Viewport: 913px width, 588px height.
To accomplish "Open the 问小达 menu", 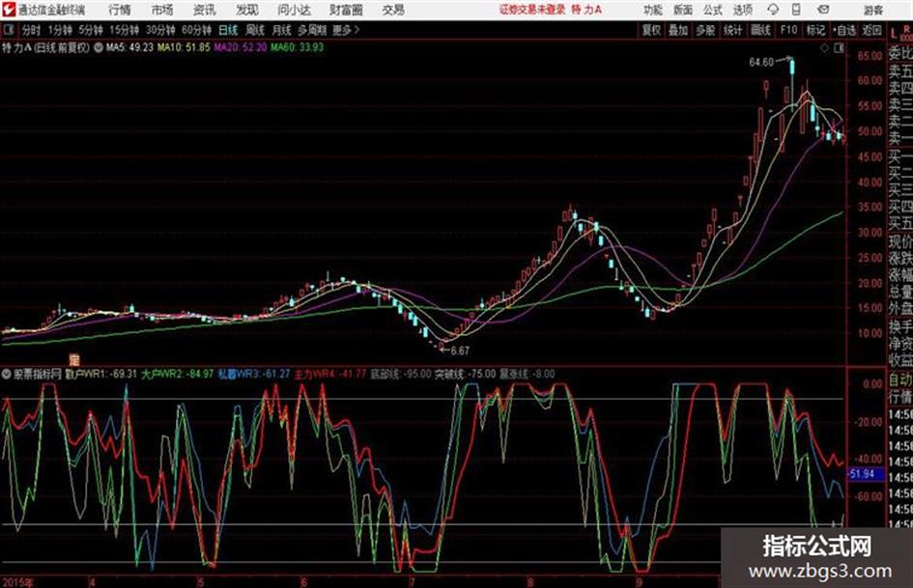I will (x=294, y=10).
